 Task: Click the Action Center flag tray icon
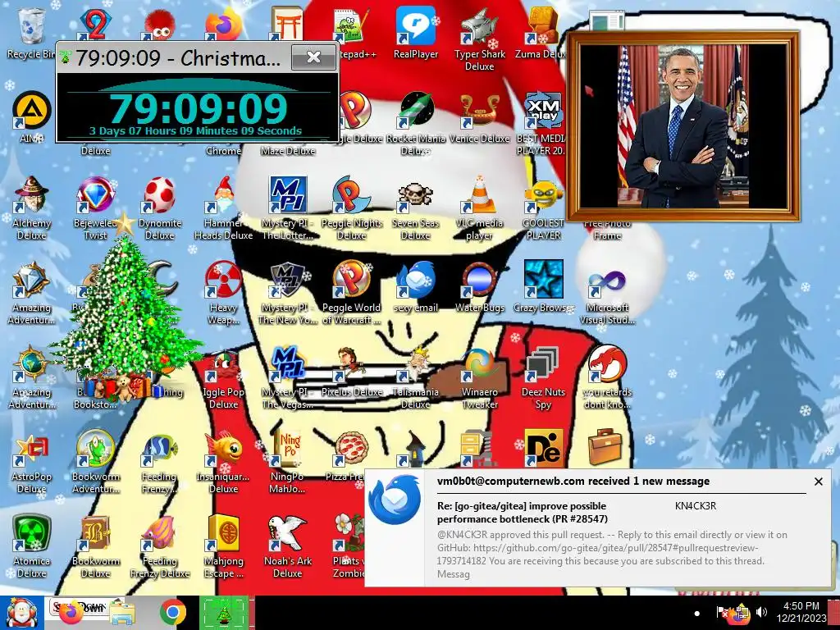(721, 612)
